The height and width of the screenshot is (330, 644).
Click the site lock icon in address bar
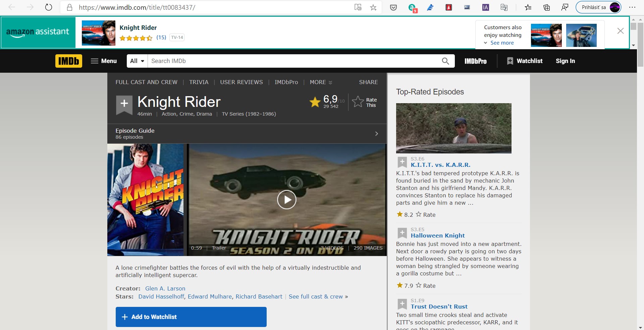tap(70, 7)
